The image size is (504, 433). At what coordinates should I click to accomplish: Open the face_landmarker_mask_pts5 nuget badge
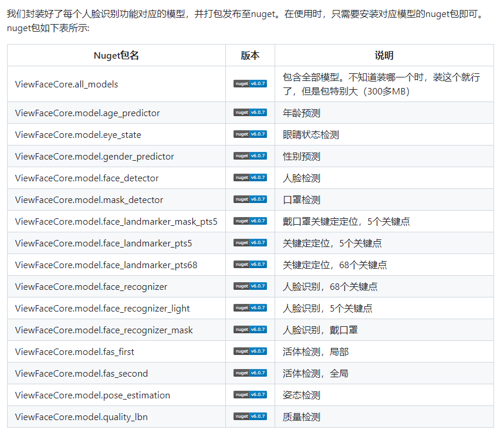tap(250, 221)
